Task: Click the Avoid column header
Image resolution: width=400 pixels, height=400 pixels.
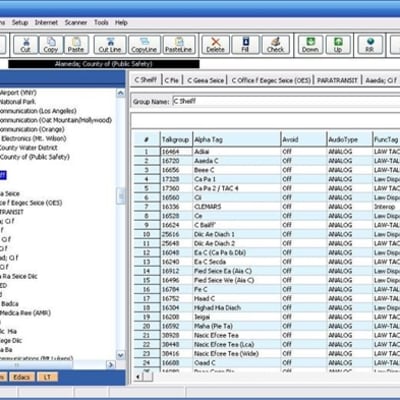Action: [x=304, y=140]
